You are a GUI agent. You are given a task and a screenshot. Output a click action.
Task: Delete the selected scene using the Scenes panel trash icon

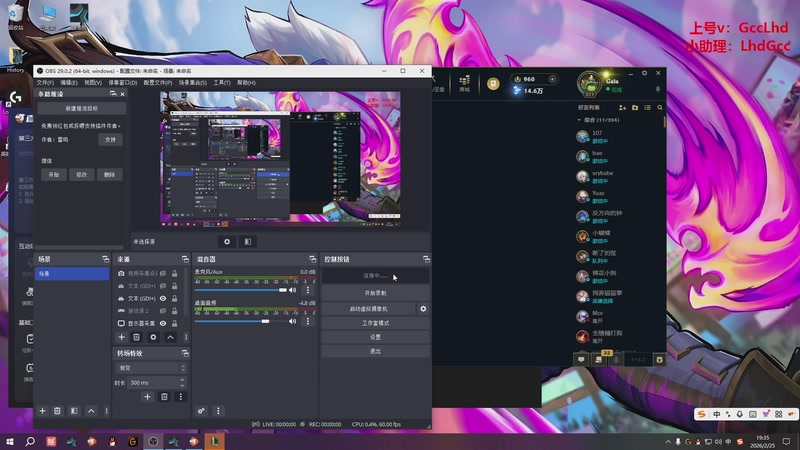[x=57, y=411]
